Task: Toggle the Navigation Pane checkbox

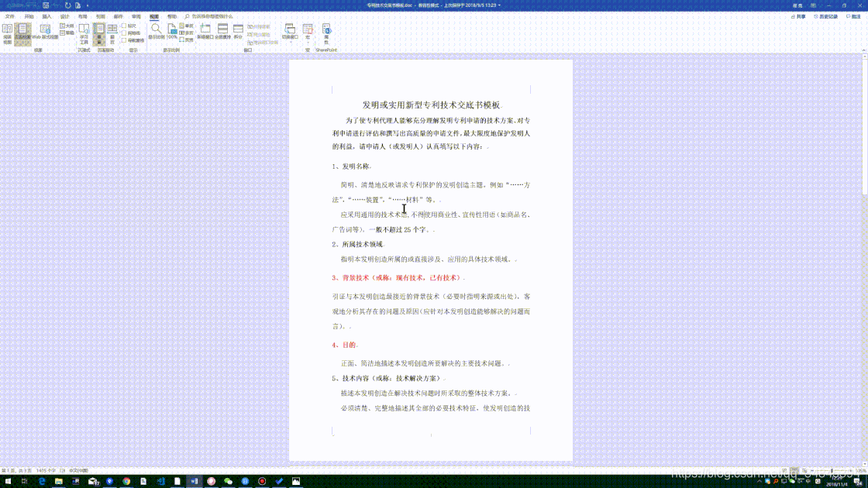Action: (x=125, y=39)
